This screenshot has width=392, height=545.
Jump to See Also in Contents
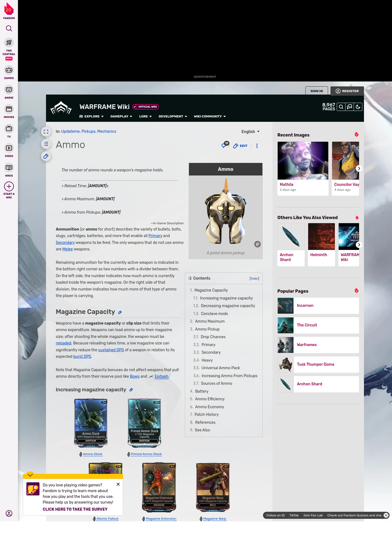pos(202,430)
